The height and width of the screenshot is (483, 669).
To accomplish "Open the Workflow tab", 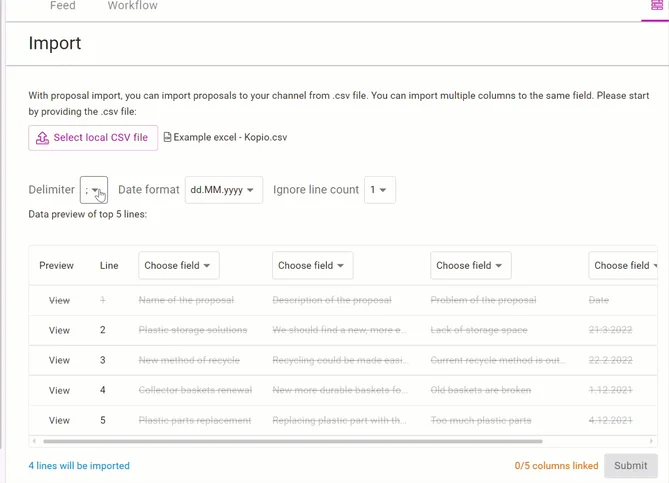I will (132, 6).
